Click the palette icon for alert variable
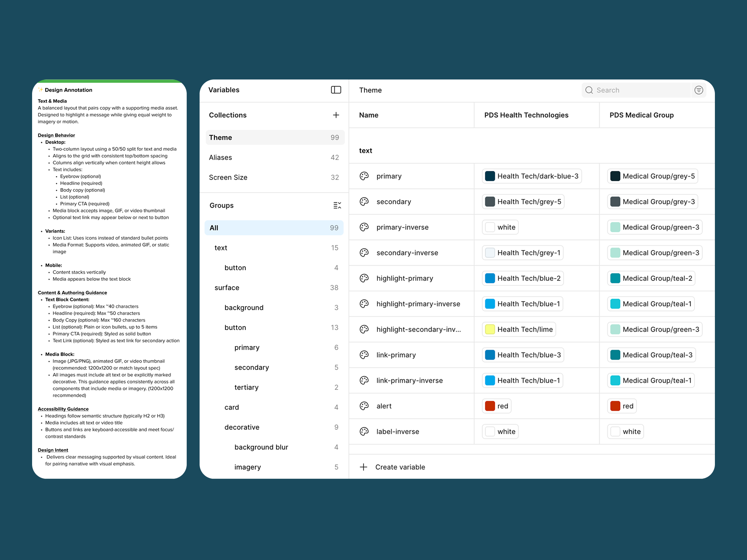Screen dimensions: 747x560 (364, 406)
